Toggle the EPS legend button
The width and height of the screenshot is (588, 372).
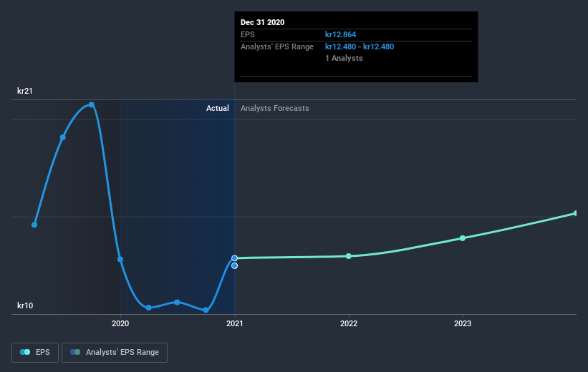[x=35, y=352]
